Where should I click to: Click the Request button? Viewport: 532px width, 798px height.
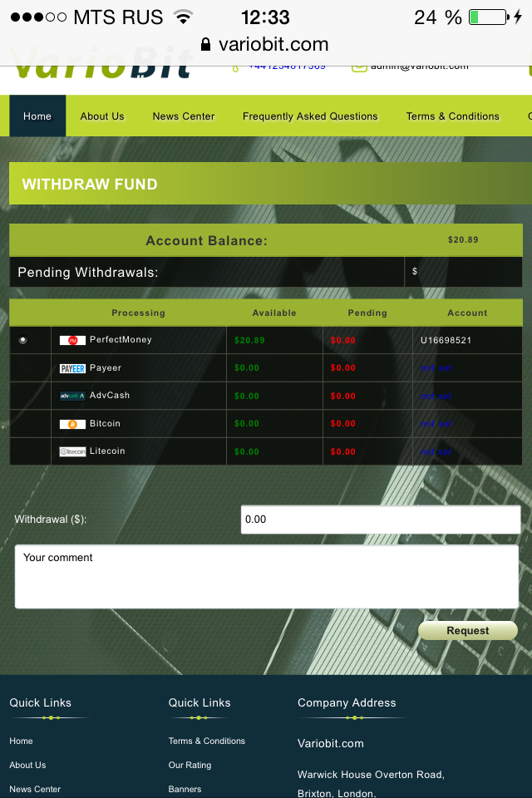pyautogui.click(x=468, y=631)
